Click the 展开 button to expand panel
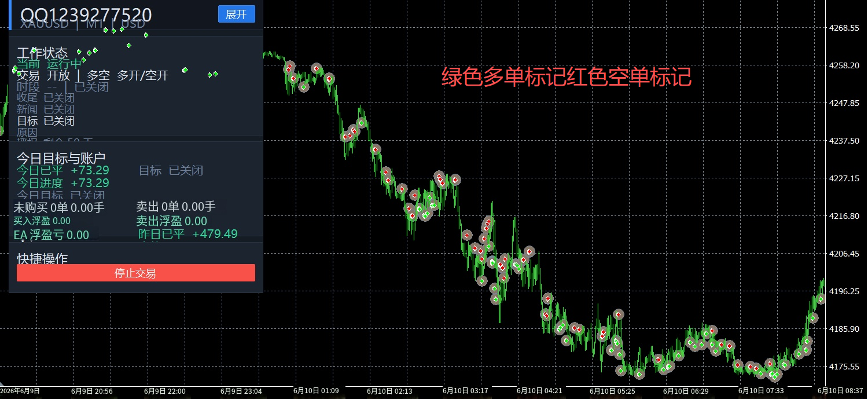 [x=236, y=14]
